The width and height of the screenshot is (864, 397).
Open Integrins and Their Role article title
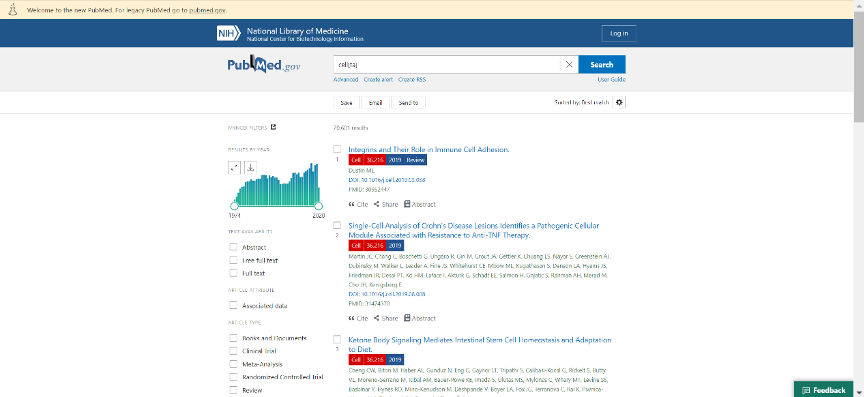pyautogui.click(x=429, y=149)
